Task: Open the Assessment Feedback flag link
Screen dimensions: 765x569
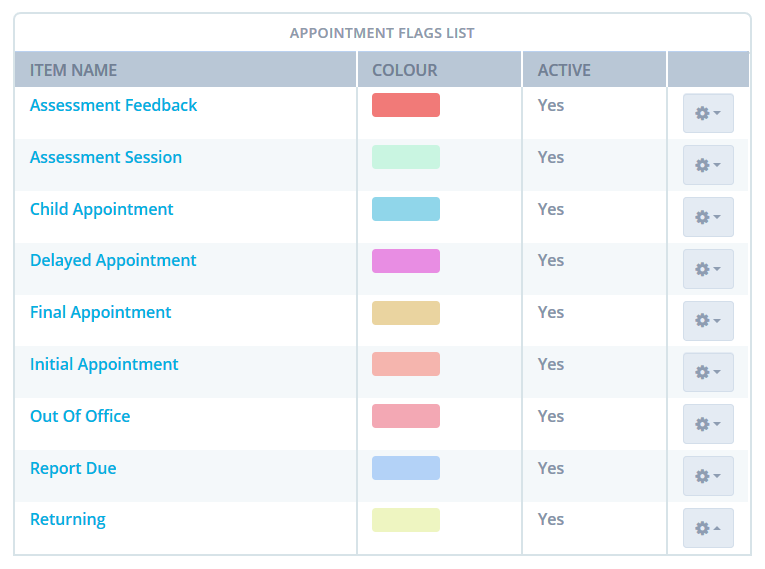Action: pos(113,105)
